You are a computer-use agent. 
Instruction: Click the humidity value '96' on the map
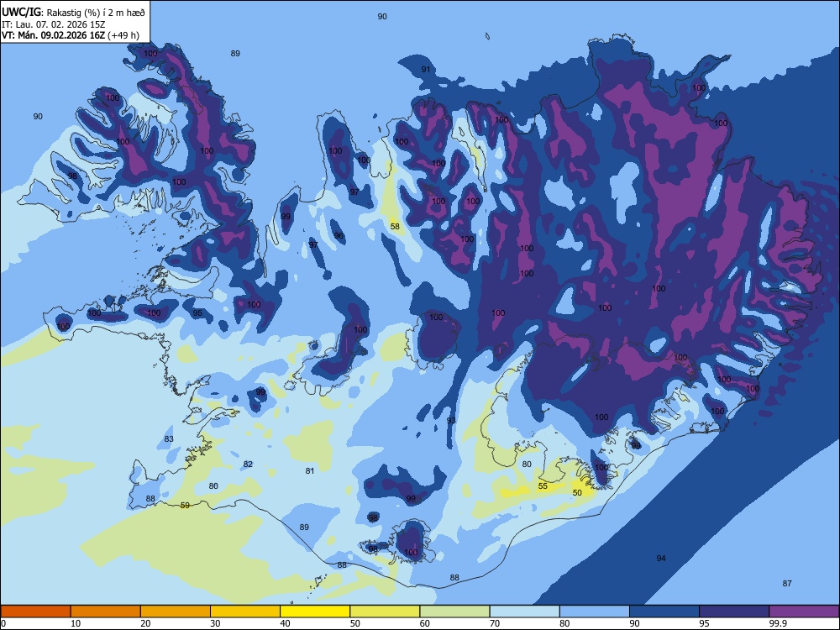[339, 236]
